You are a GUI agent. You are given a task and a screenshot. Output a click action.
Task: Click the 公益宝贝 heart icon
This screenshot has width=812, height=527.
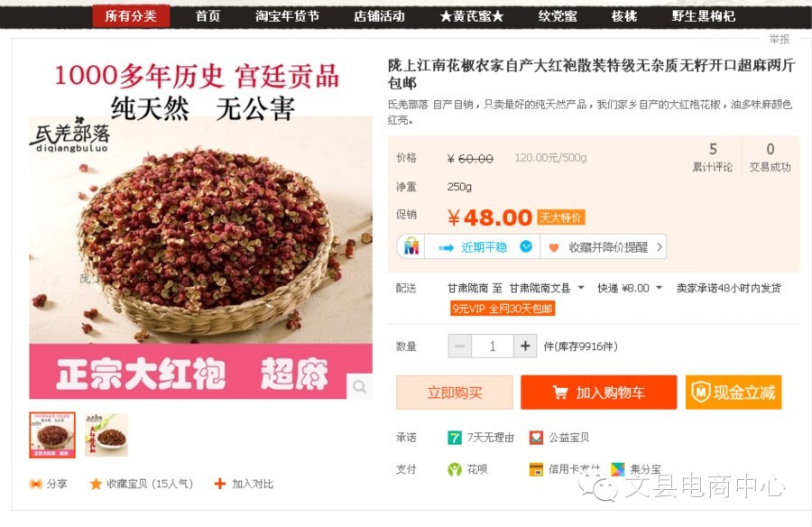[x=536, y=438]
